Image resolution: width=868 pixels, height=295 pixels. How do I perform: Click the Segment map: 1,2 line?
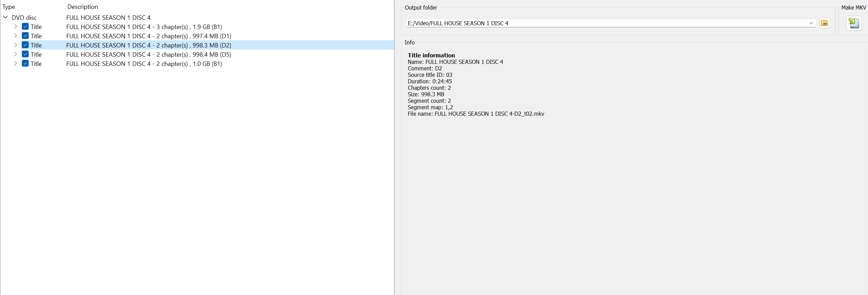430,107
